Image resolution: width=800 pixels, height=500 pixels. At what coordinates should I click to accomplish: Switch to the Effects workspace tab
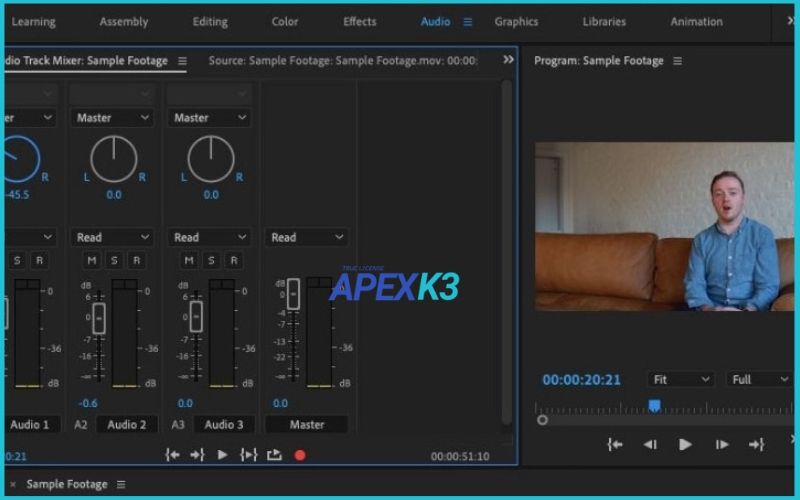pyautogui.click(x=360, y=21)
